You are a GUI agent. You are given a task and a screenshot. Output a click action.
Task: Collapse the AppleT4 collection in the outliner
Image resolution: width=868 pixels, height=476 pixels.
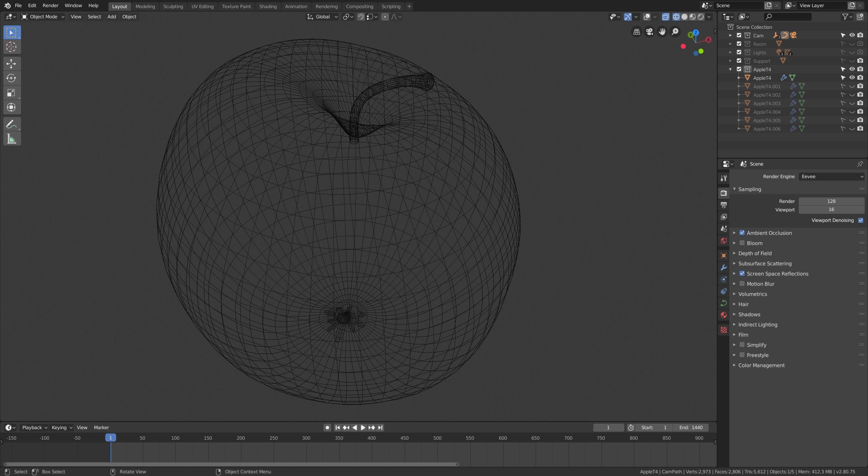tap(730, 69)
